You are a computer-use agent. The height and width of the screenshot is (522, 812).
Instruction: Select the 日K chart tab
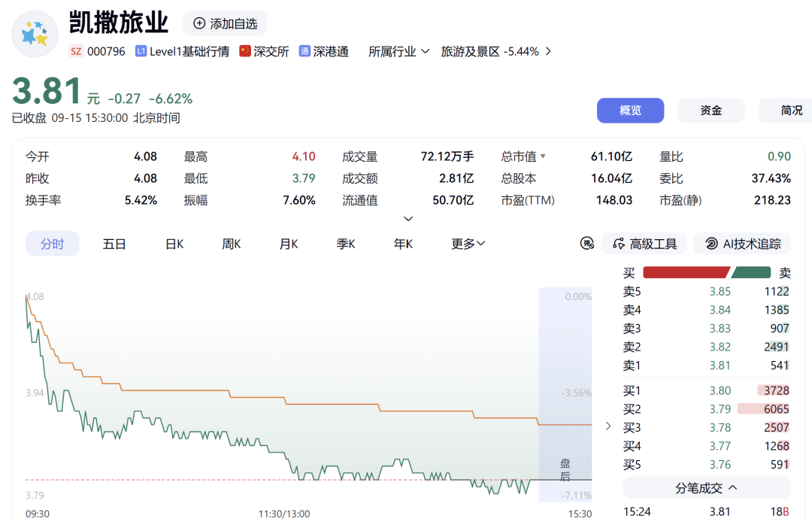(x=174, y=244)
